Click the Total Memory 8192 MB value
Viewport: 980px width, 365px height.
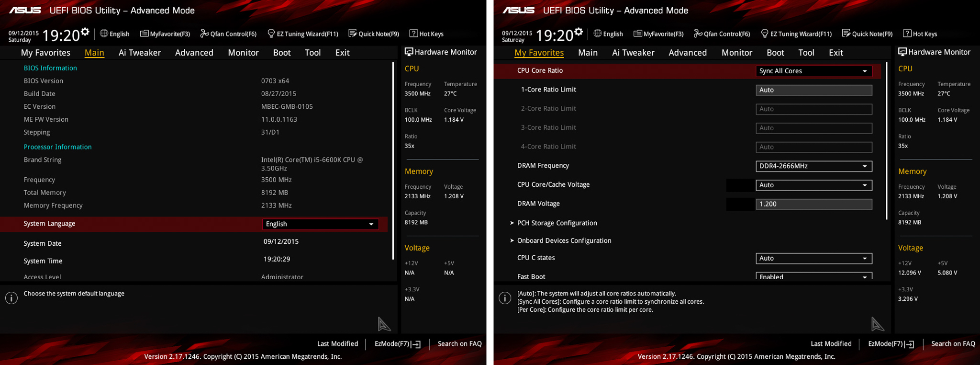pos(275,193)
